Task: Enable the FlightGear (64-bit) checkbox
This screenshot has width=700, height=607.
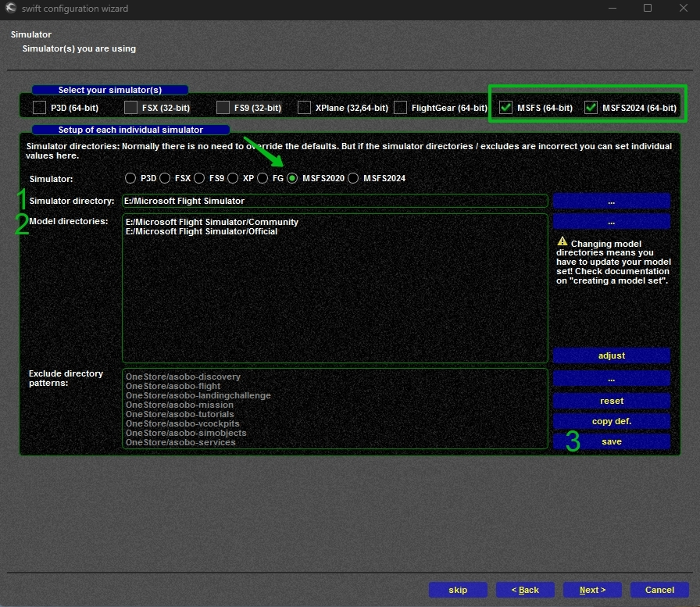Action: point(401,108)
